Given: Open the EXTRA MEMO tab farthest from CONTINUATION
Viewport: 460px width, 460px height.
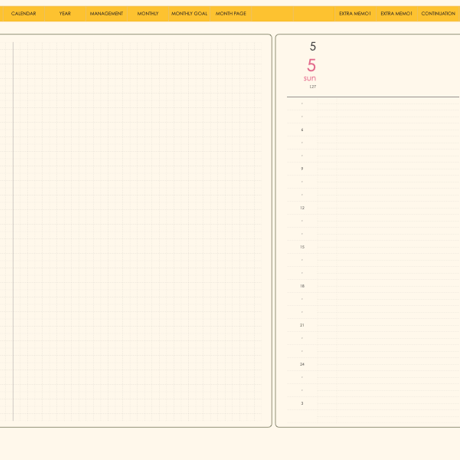Looking at the screenshot, I should click(355, 14).
